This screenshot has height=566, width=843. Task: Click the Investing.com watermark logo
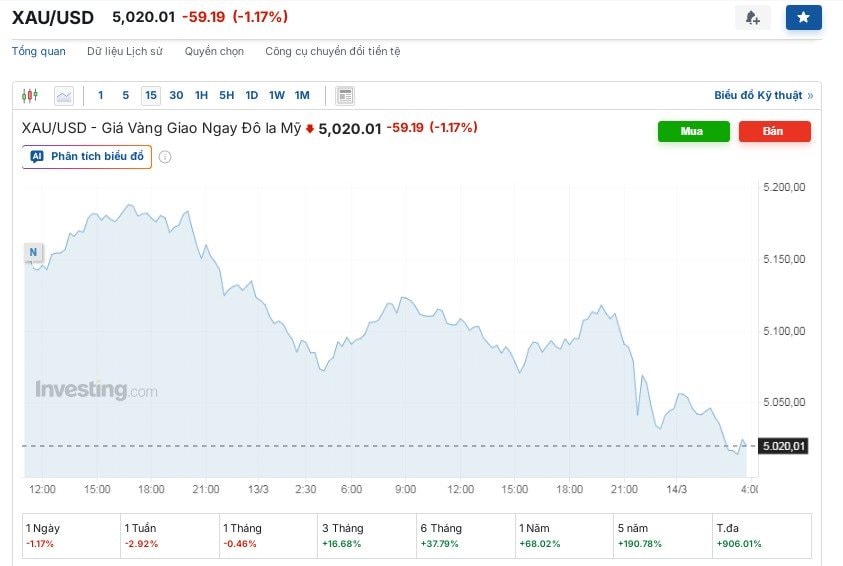96,390
